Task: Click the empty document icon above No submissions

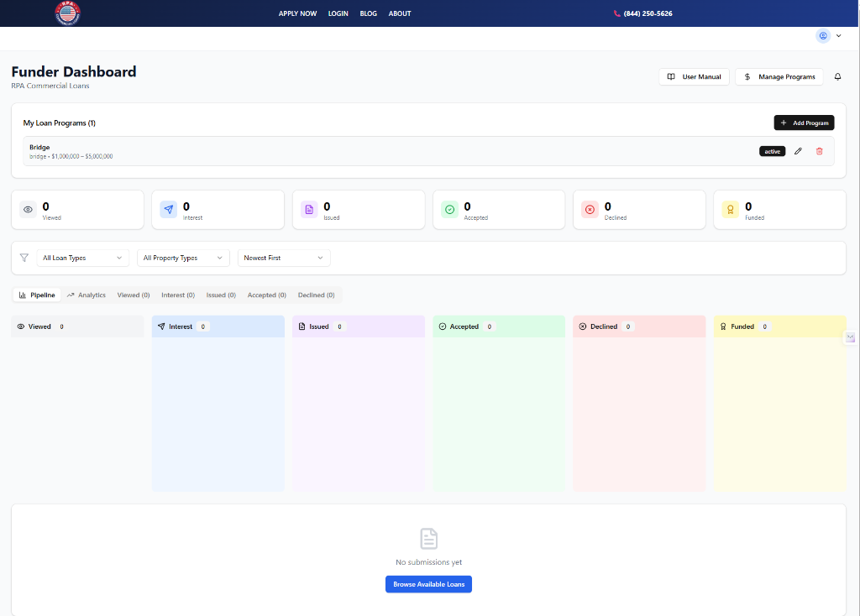Action: pyautogui.click(x=428, y=539)
